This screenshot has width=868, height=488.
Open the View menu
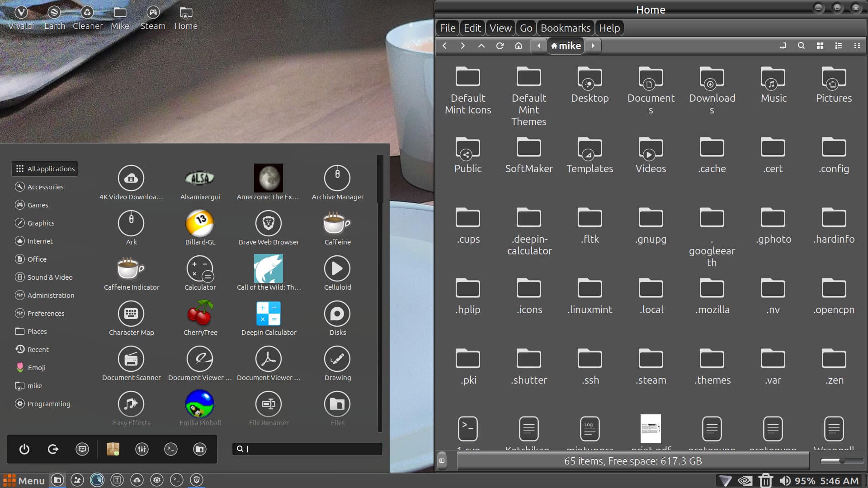pyautogui.click(x=500, y=28)
